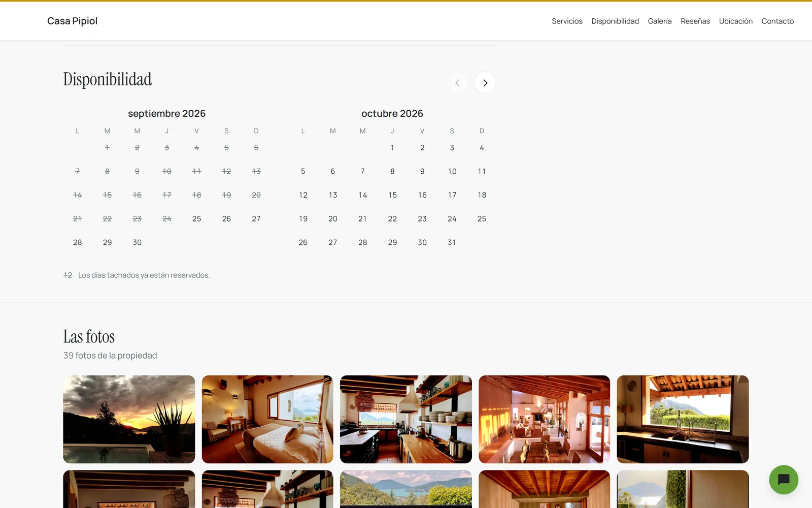
Task: Select September 25 in the calendar
Action: pos(196,219)
